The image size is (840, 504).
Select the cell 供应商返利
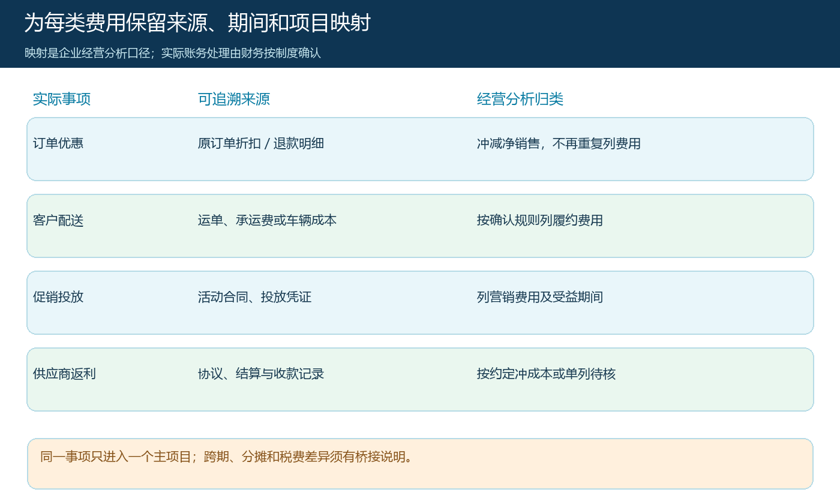click(64, 374)
